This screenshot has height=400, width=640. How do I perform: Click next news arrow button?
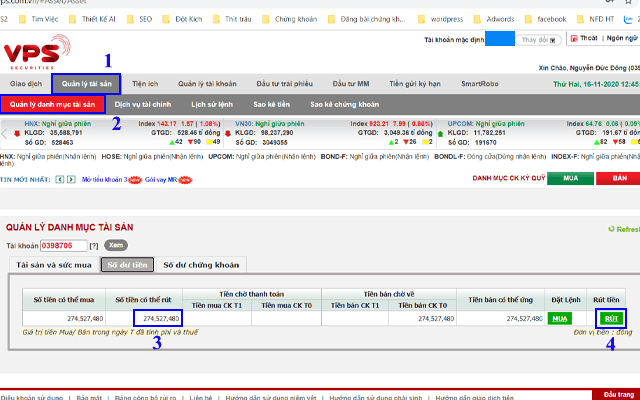point(71,179)
